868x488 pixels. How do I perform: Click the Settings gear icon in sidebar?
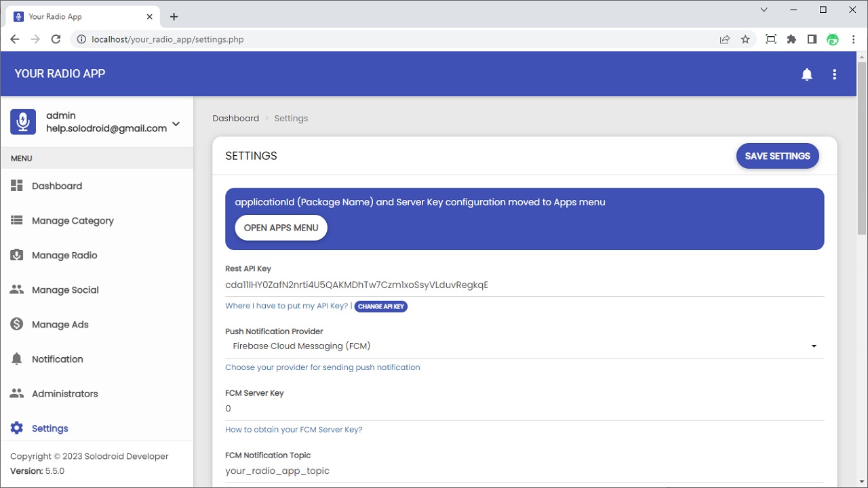point(17,428)
